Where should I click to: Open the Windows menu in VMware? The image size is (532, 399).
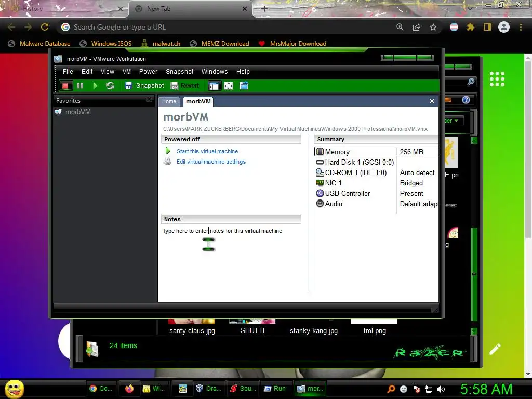(x=215, y=72)
